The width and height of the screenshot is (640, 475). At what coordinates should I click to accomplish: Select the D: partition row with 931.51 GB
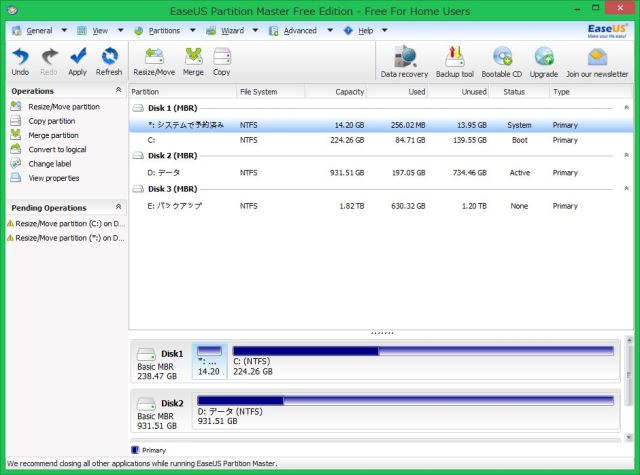point(381,173)
